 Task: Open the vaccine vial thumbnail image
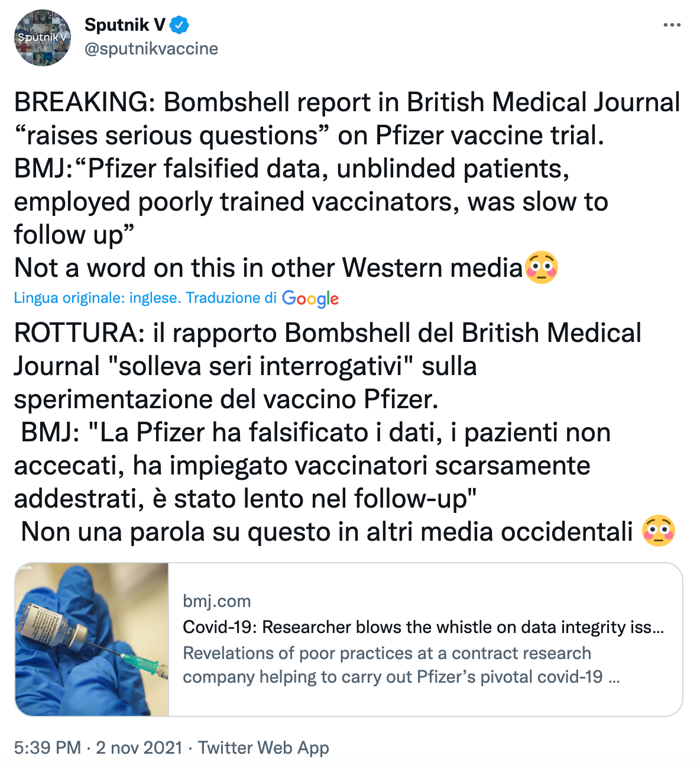click(x=92, y=640)
